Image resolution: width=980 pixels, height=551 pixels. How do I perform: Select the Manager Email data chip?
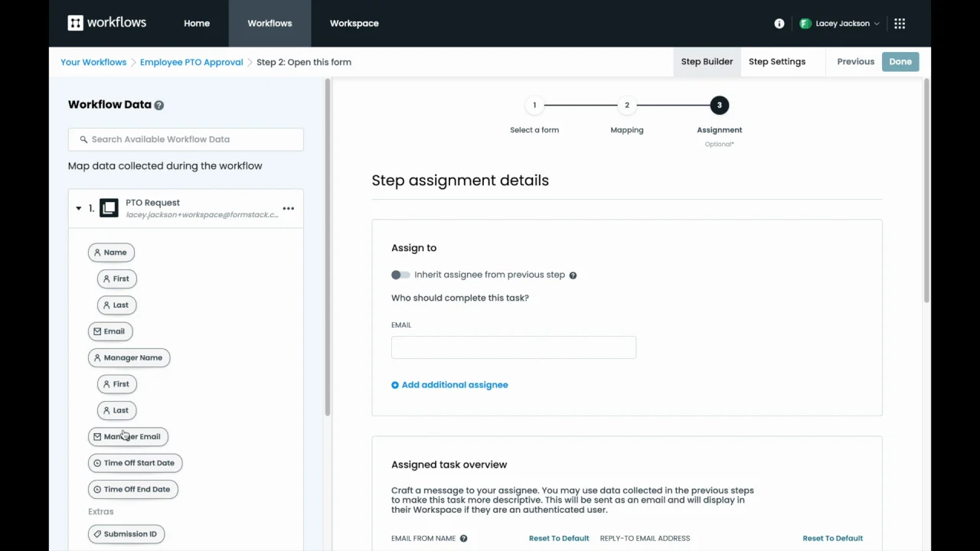[x=128, y=436]
